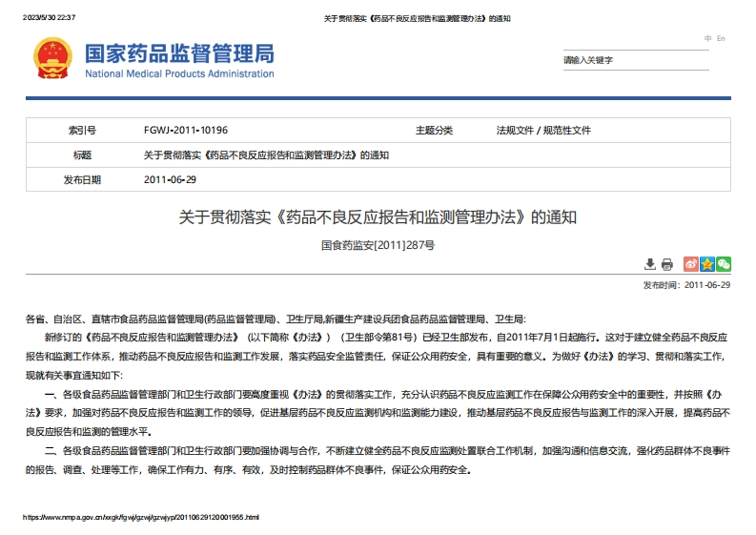The image size is (756, 535).
Task: Share the notice to Weibo
Action: pyautogui.click(x=691, y=264)
